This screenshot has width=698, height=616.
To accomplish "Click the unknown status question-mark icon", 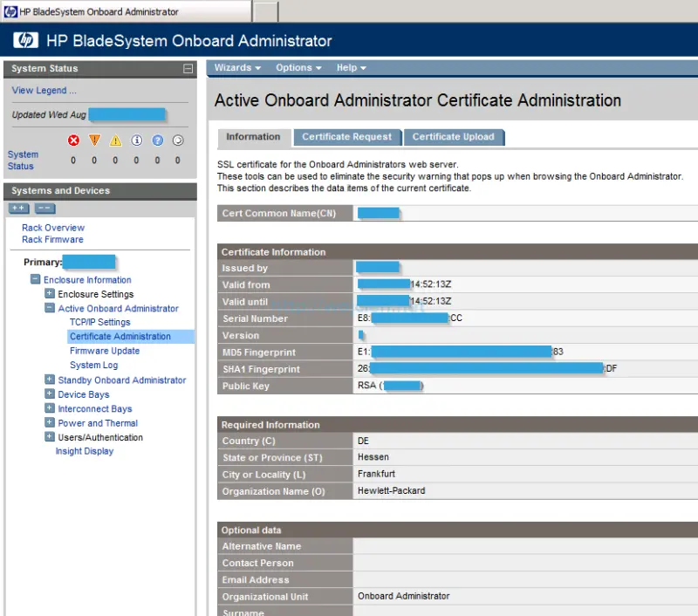I will coord(158,140).
